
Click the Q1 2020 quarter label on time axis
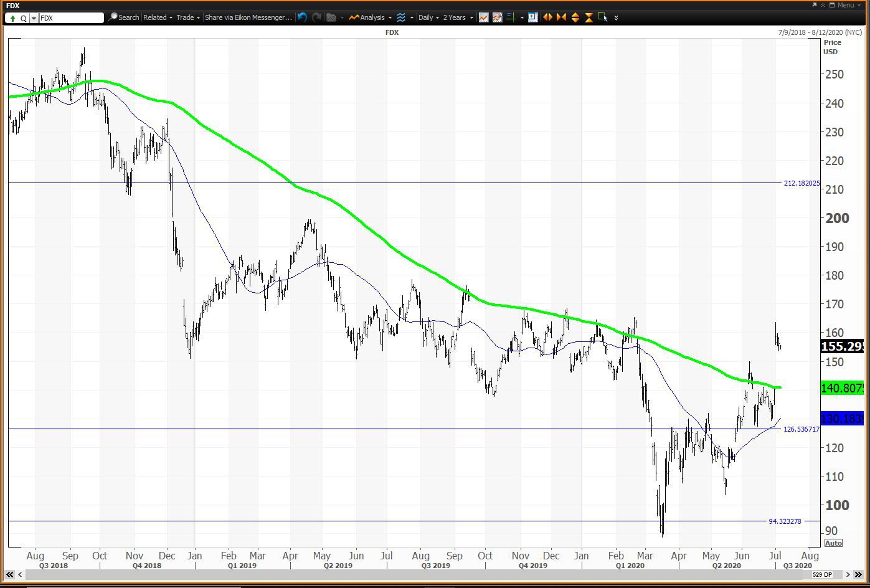(x=630, y=566)
